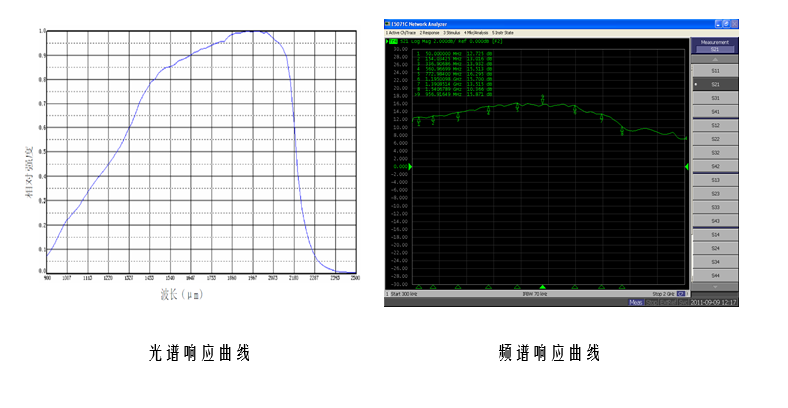Select the S42 measurement softkey
Screen dimensions: 788x408
coord(715,166)
